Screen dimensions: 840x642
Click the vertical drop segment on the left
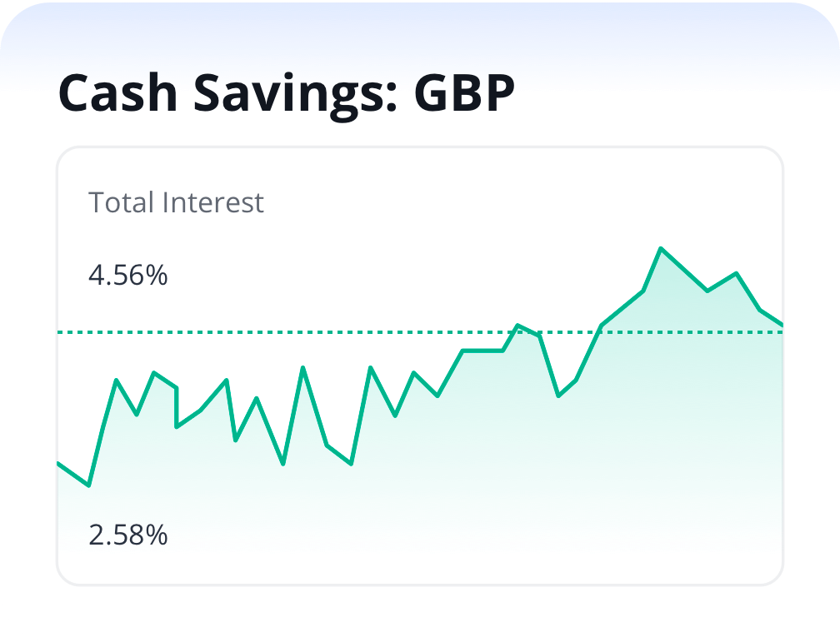[x=177, y=408]
